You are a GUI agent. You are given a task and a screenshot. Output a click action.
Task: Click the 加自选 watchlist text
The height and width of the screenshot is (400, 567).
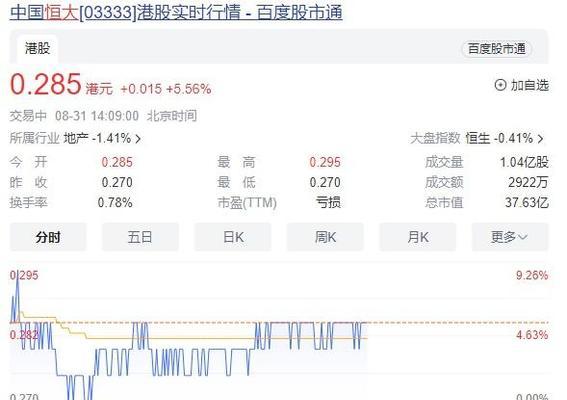coord(530,85)
